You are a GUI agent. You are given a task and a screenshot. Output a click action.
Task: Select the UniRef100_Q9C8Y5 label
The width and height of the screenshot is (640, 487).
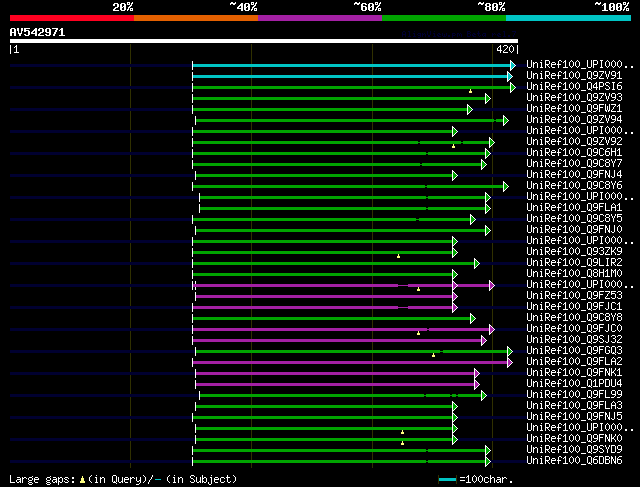point(574,218)
